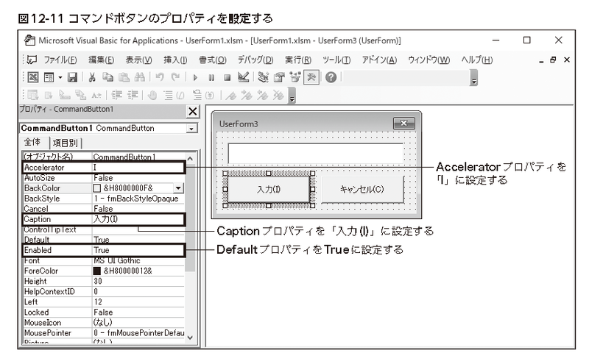Toggle Design Mode icon

pyautogui.click(x=244, y=77)
